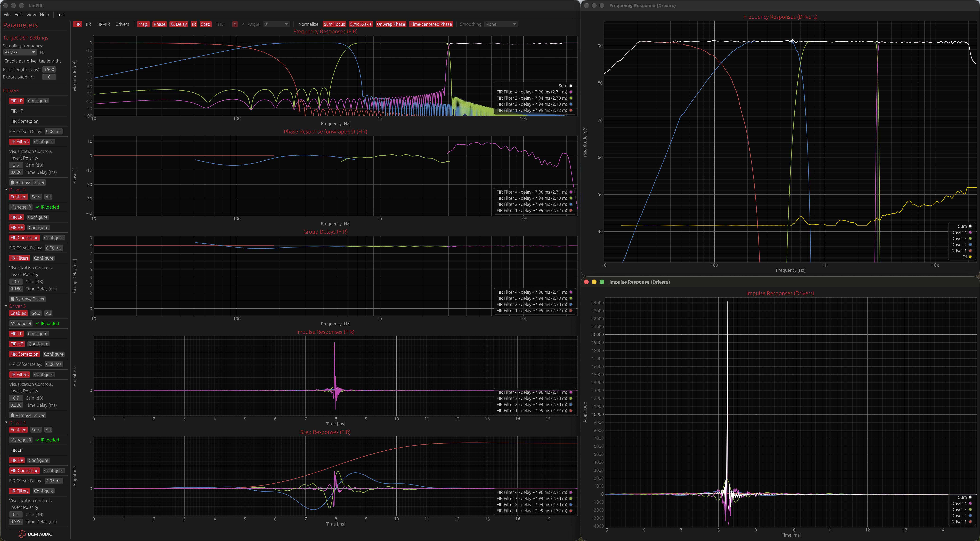Screen dimensions: 980x541
Task: Toggle horizontal 'h' polar plane button
Action: click(235, 24)
